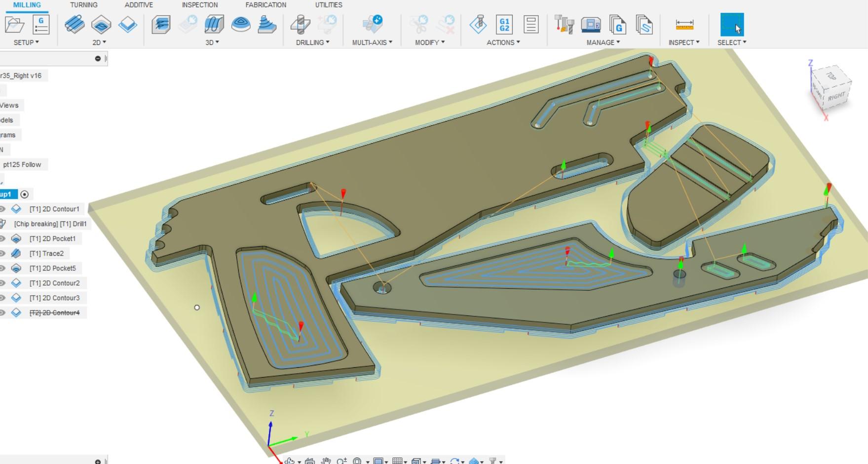The width and height of the screenshot is (868, 464).
Task: Click the Trace2 operation icon
Action: pos(16,253)
